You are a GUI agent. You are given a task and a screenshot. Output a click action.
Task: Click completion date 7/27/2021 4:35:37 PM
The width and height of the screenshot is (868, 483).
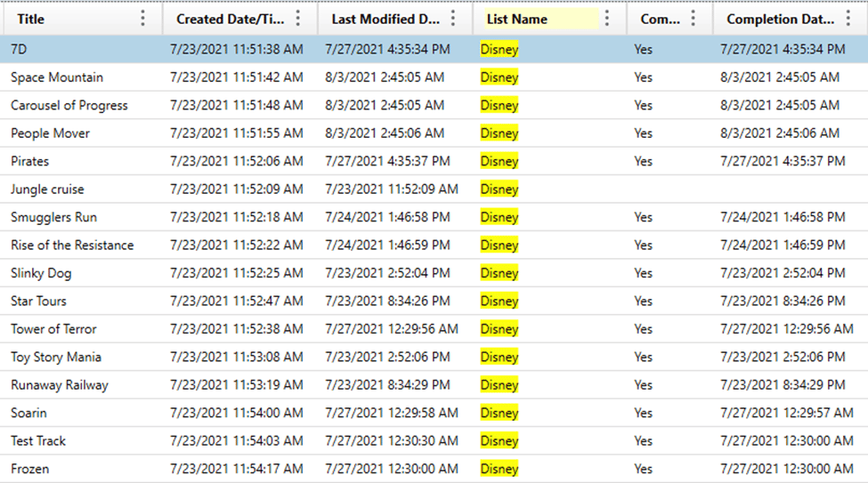tap(783, 161)
